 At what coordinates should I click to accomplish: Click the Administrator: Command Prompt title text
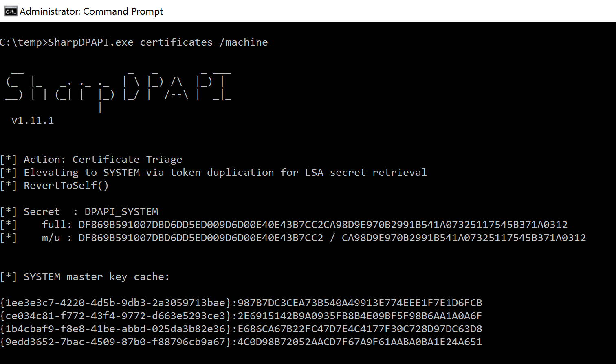[x=91, y=11]
